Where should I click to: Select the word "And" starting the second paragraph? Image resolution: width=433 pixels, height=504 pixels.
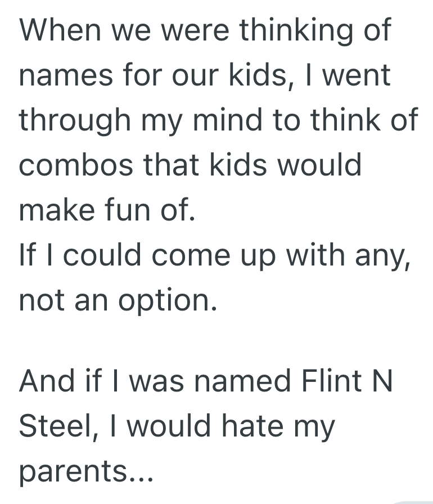47,381
